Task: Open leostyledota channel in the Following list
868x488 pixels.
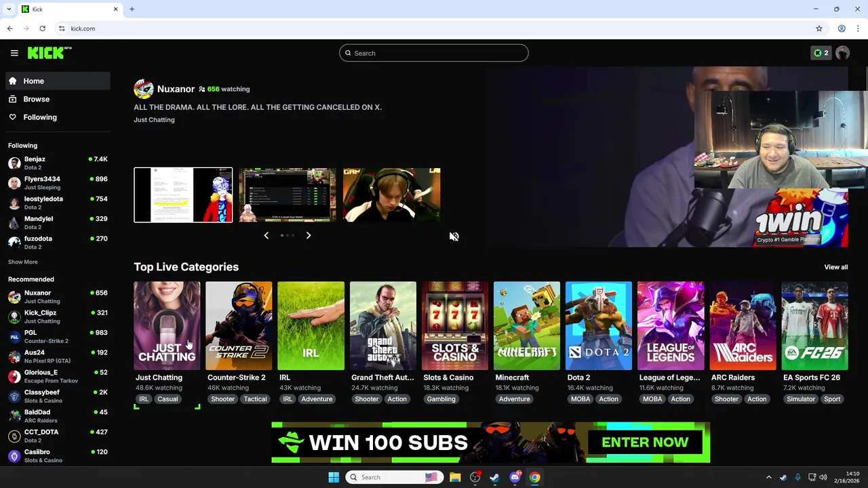Action: coord(58,203)
